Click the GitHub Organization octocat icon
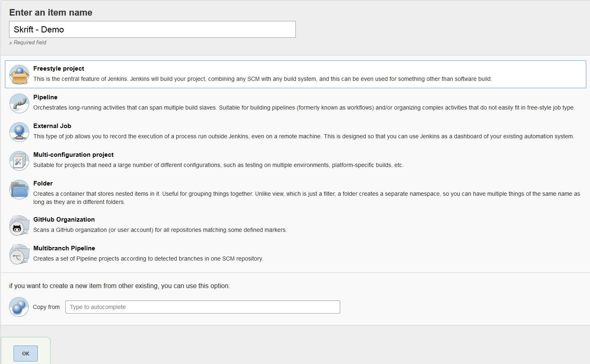 19,226
